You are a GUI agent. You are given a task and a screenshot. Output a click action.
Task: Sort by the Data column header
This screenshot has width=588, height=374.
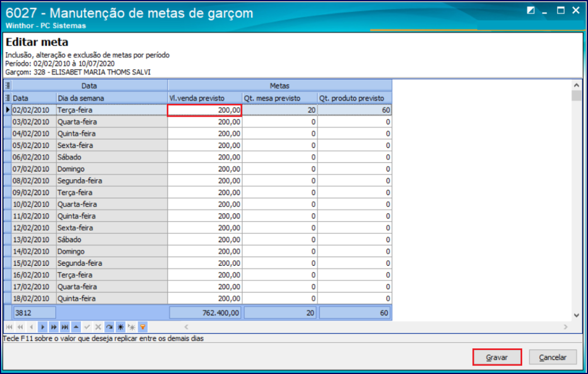click(34, 98)
